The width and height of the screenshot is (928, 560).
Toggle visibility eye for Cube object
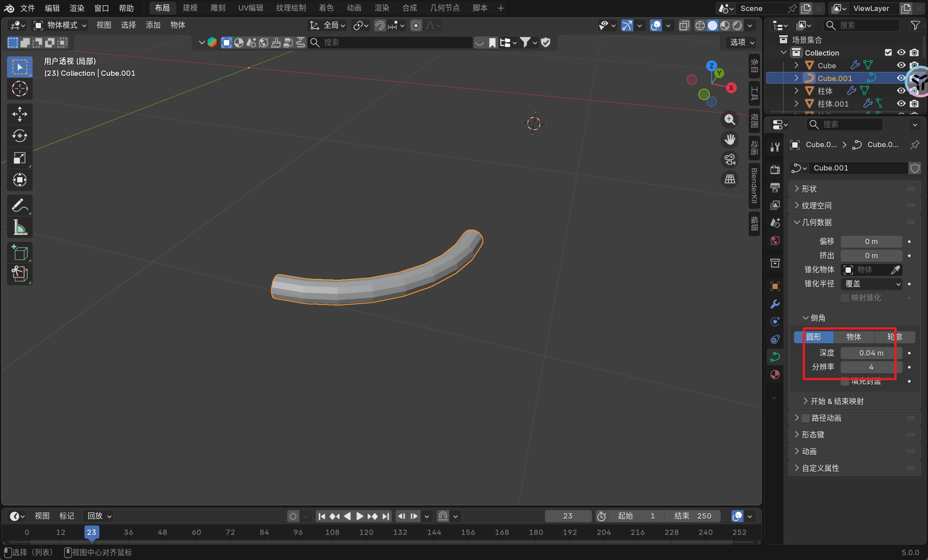tap(901, 65)
